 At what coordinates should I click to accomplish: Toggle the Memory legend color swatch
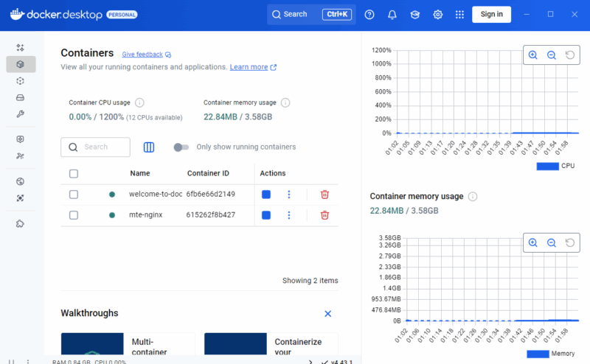[x=538, y=354]
